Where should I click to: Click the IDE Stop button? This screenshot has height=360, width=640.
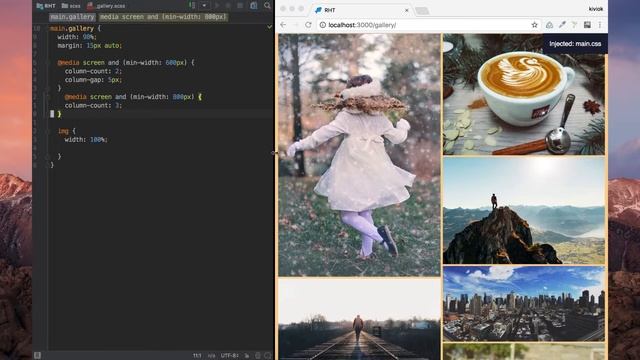point(240,6)
